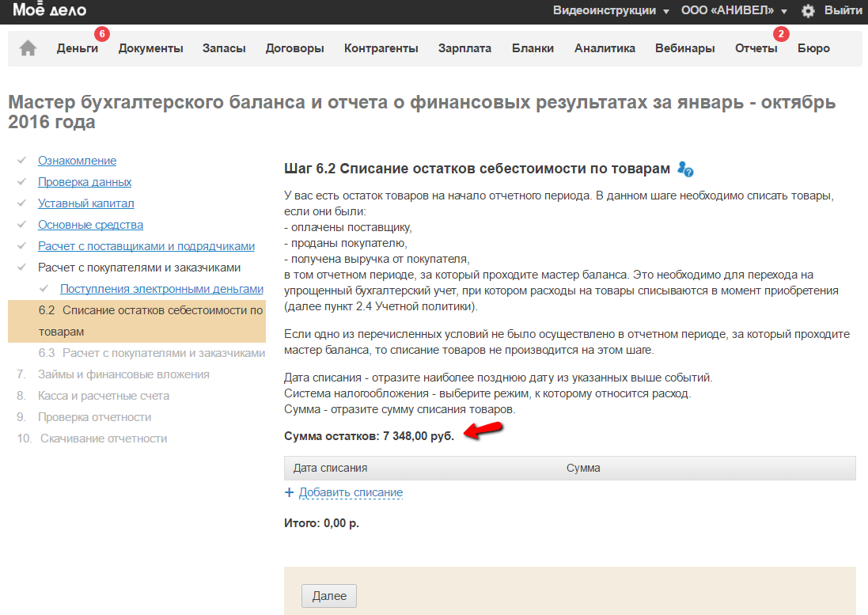Expand the Видеоинструкции dropdown

[611, 11]
